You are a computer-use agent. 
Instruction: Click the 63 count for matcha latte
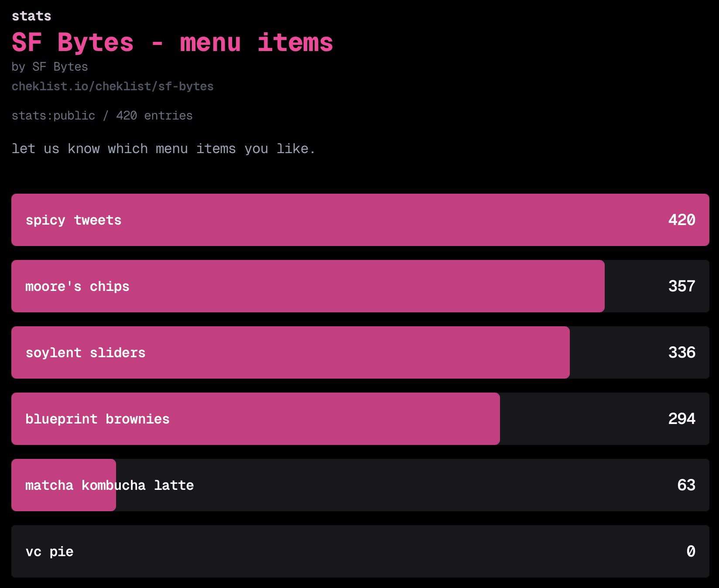[686, 485]
